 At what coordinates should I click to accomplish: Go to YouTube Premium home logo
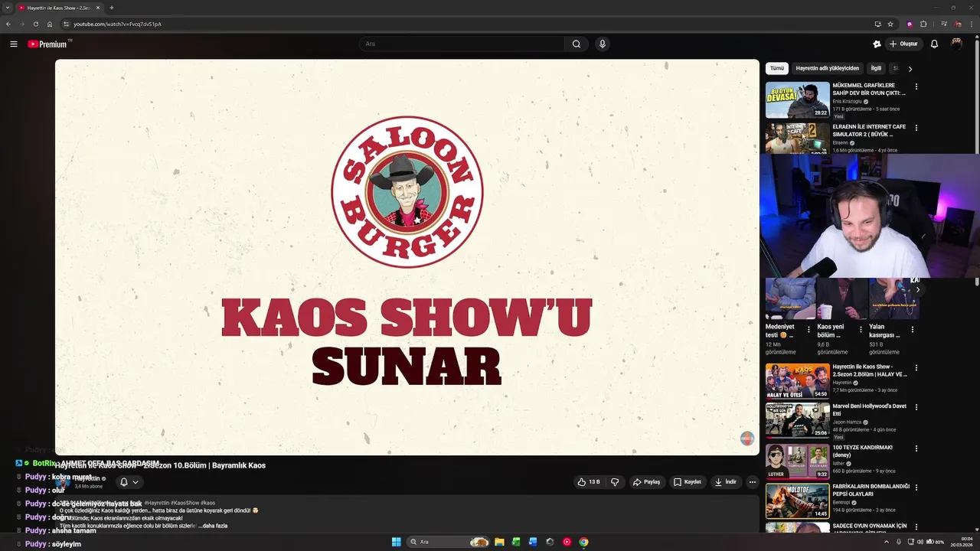[x=49, y=44]
